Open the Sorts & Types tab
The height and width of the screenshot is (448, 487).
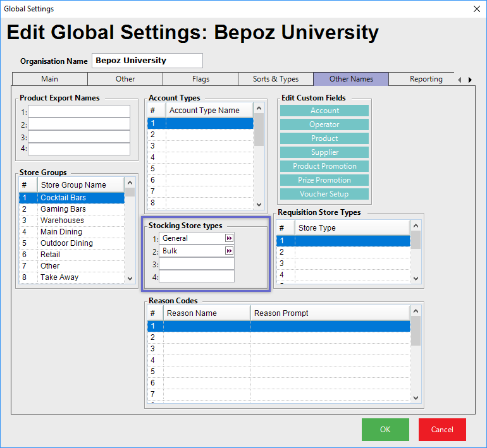[x=276, y=79]
